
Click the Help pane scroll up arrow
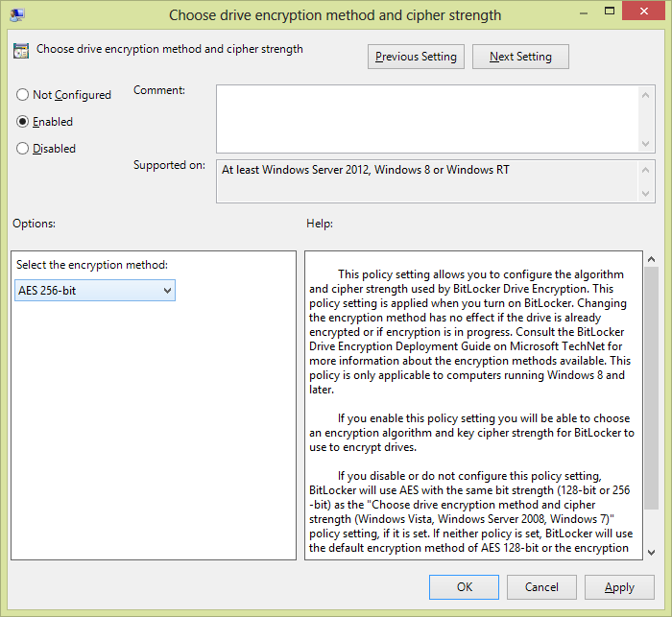(x=652, y=259)
